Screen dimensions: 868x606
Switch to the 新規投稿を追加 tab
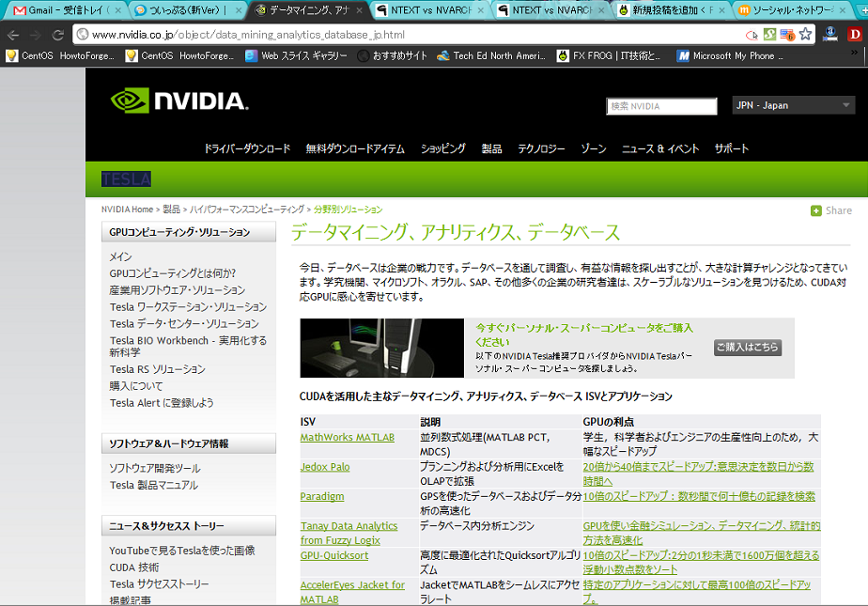click(x=666, y=10)
